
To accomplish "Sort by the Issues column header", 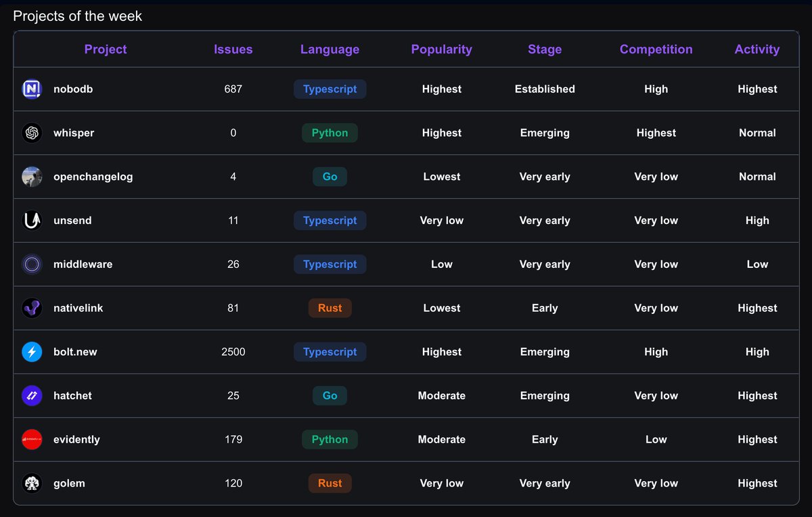I will coord(233,49).
